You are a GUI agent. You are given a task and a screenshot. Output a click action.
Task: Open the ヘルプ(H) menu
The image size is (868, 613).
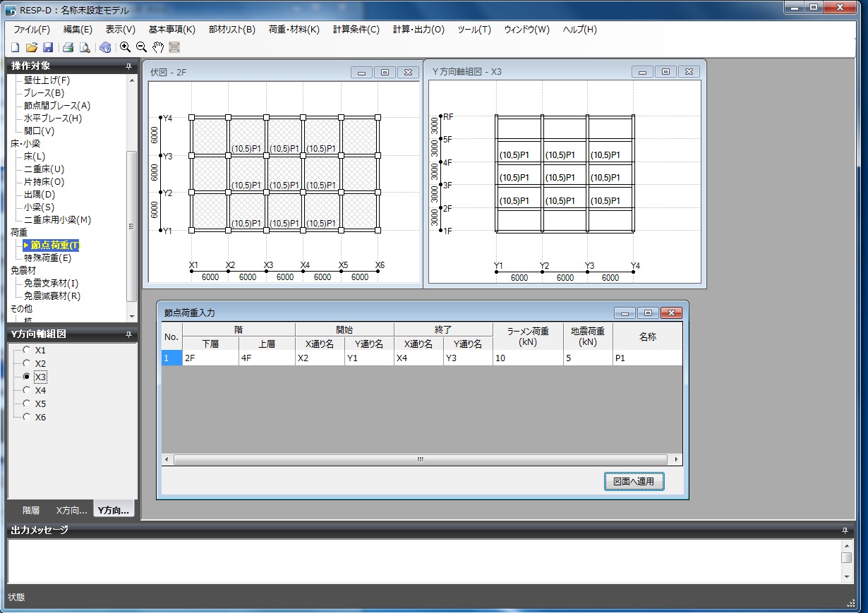580,30
